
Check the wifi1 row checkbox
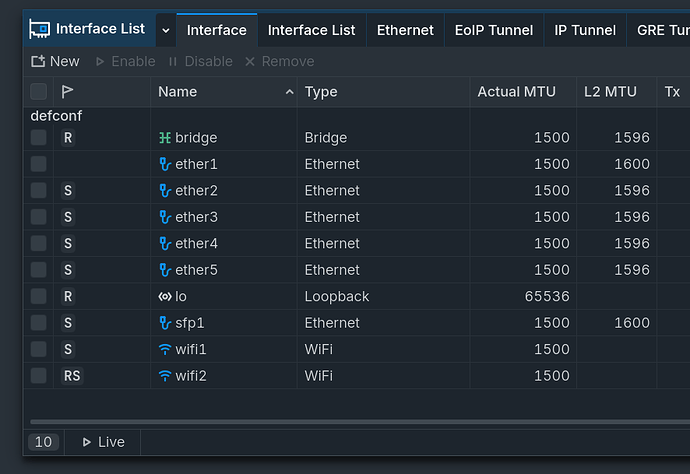39,349
